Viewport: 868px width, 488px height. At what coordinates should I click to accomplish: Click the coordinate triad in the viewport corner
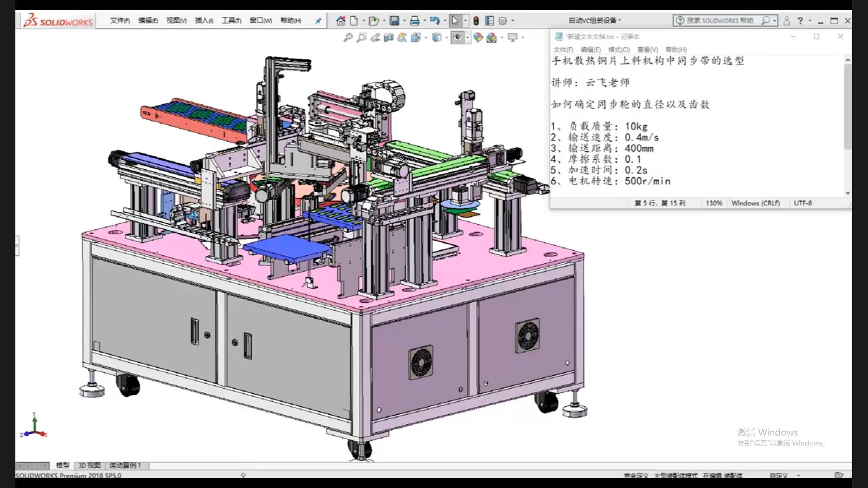34,426
